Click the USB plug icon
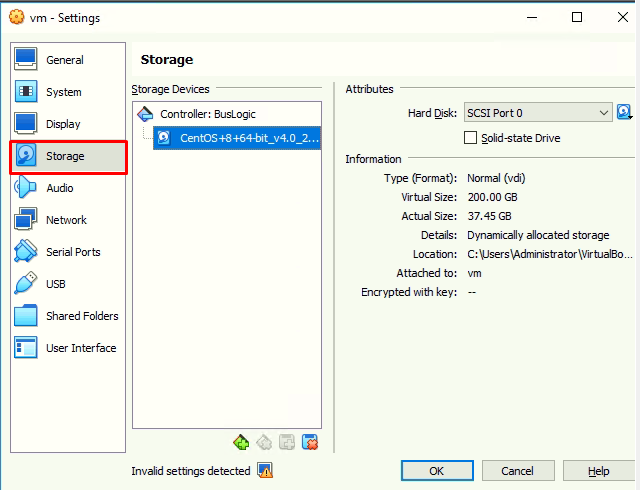 (x=25, y=283)
